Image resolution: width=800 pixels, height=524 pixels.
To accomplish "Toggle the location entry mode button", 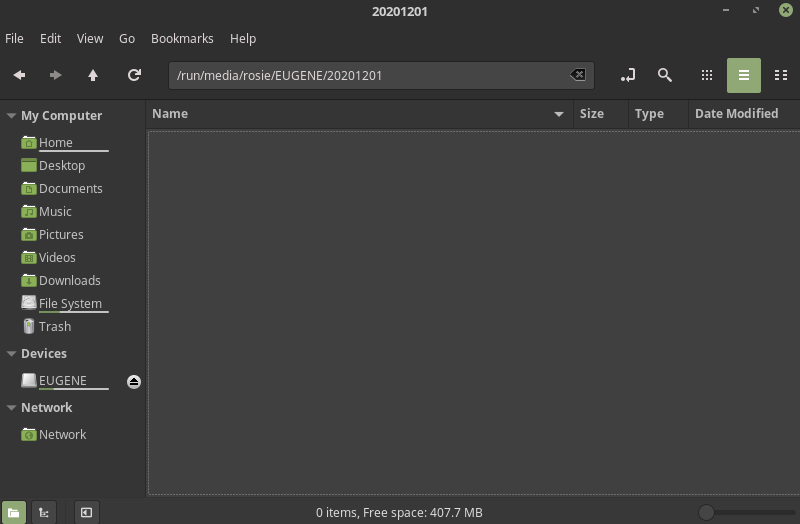I will pos(628,76).
